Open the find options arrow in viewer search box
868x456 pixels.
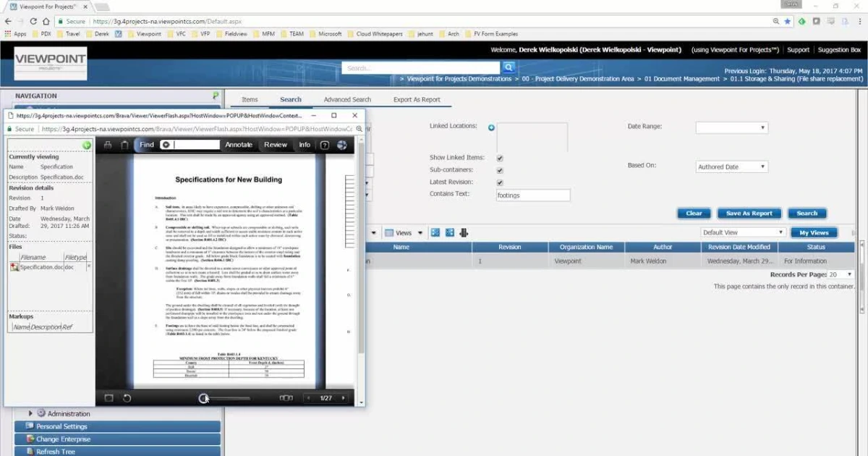point(166,145)
